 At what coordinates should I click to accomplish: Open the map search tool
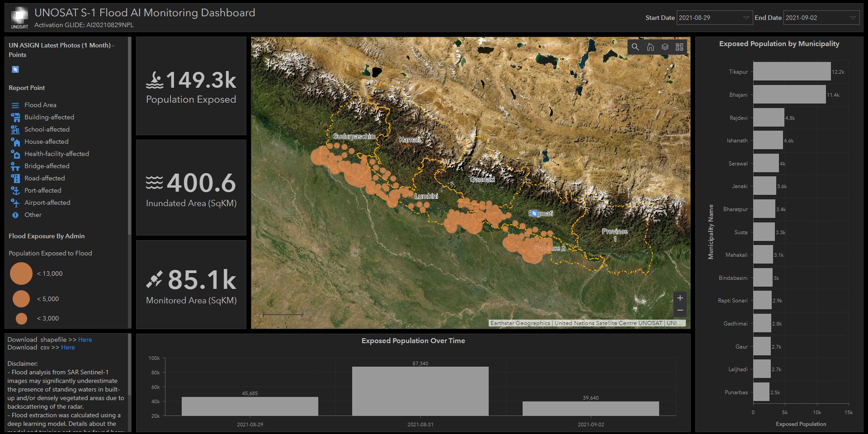click(635, 47)
